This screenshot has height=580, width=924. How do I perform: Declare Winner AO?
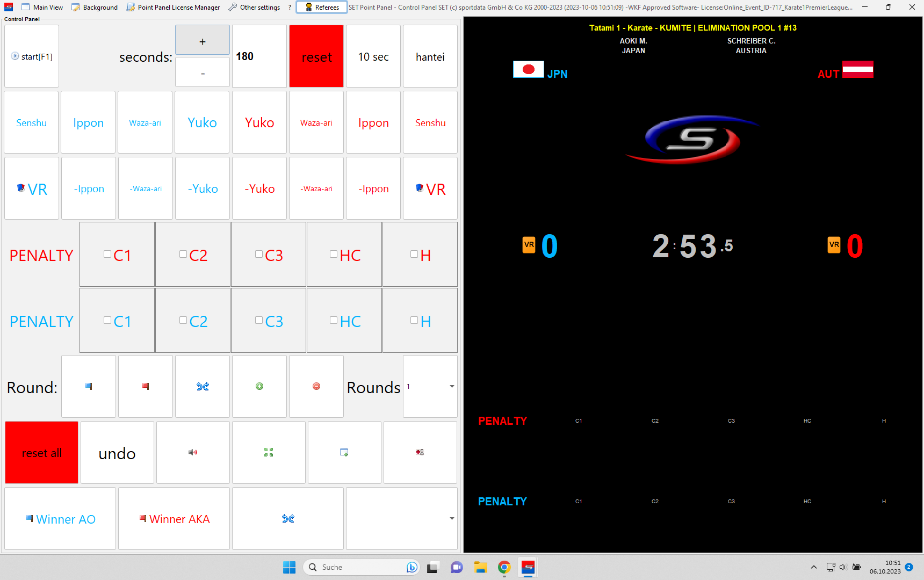60,518
